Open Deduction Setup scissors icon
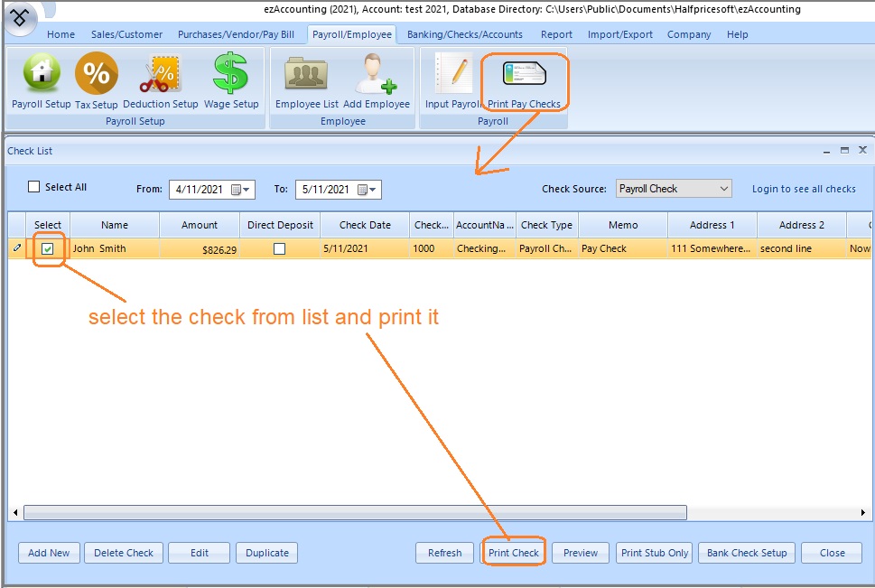875x588 pixels. [160, 76]
